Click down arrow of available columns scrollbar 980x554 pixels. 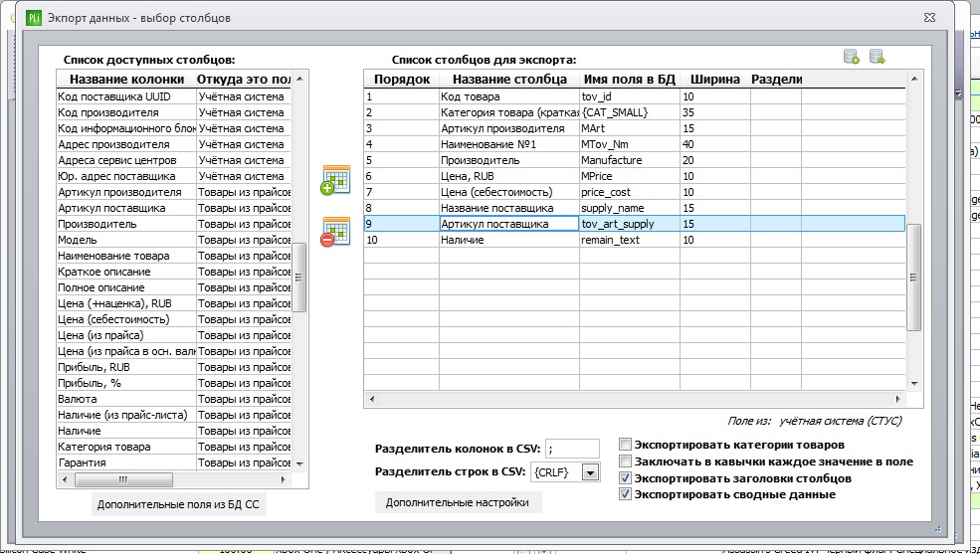point(299,463)
